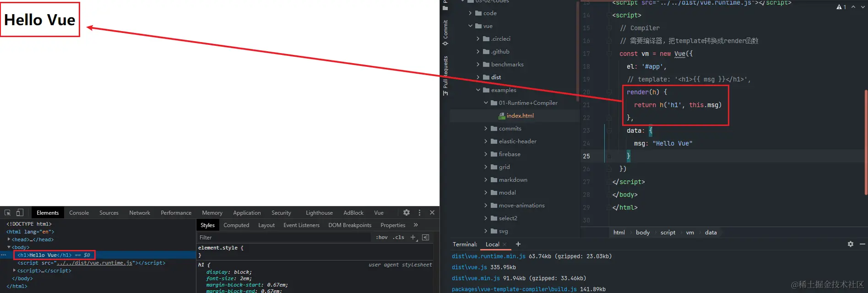Screen dimensions: 868x293
Task: Add a new terminal session
Action: coord(518,244)
